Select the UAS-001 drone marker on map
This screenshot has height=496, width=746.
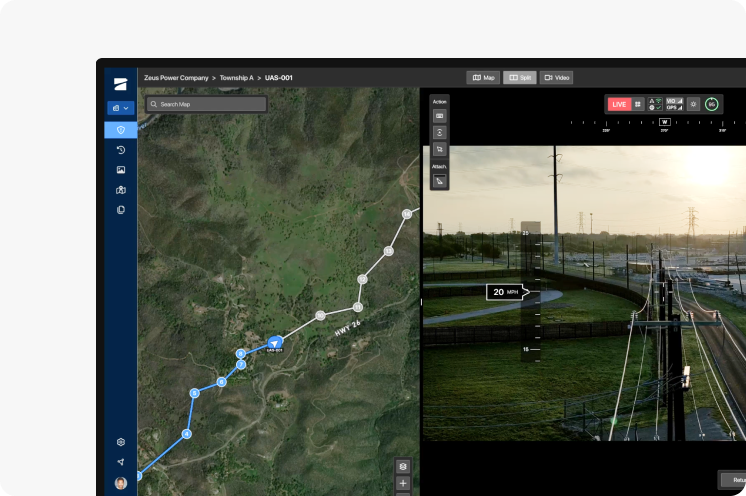pyautogui.click(x=275, y=343)
